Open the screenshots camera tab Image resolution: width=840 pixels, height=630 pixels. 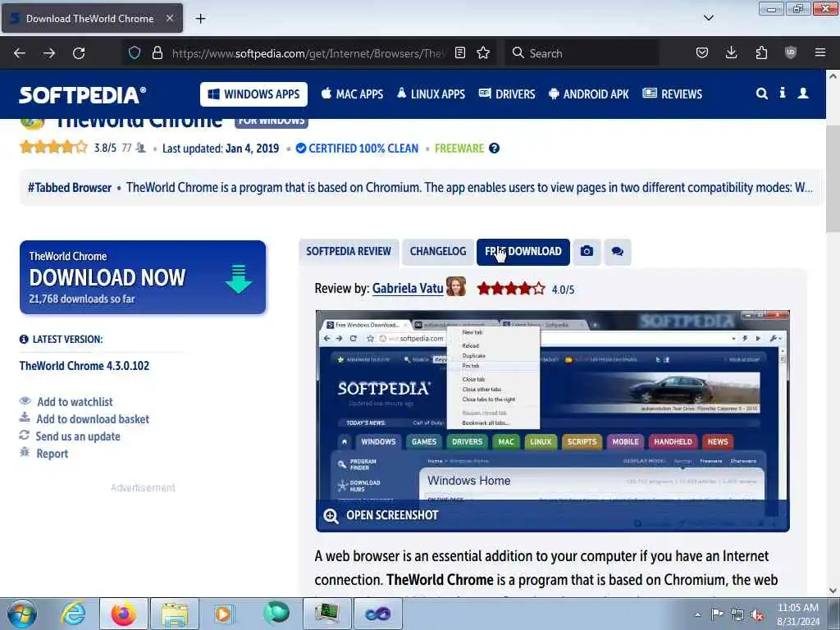[587, 252]
